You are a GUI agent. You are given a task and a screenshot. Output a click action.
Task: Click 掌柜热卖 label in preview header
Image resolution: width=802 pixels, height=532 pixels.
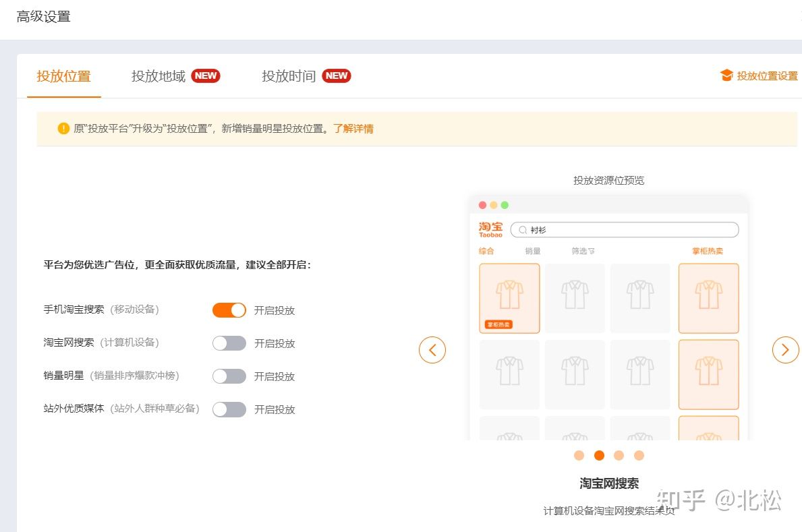[708, 251]
